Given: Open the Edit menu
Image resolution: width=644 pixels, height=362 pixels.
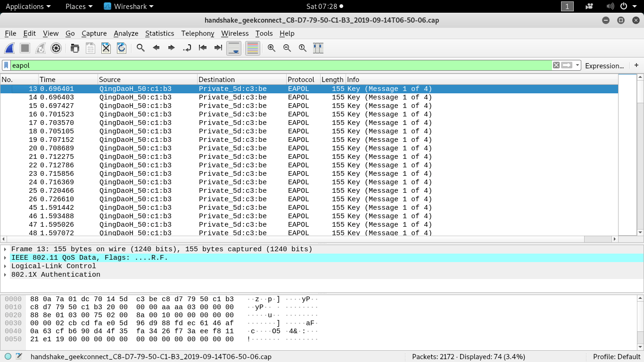Looking at the screenshot, I should click(x=30, y=33).
